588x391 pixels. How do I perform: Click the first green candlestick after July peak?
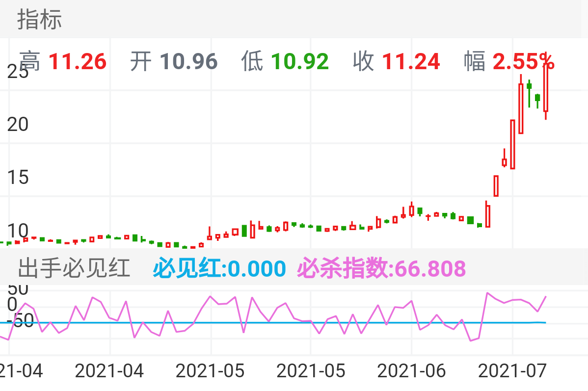coord(529,86)
